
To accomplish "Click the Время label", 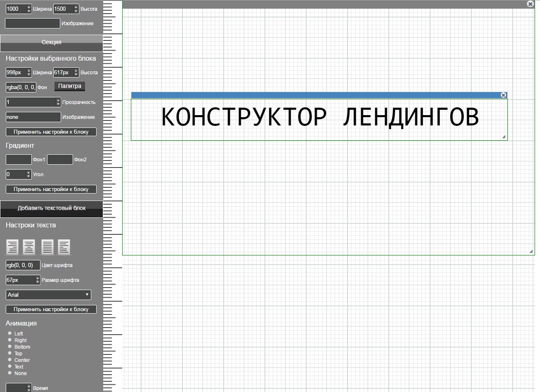I will (x=40, y=388).
